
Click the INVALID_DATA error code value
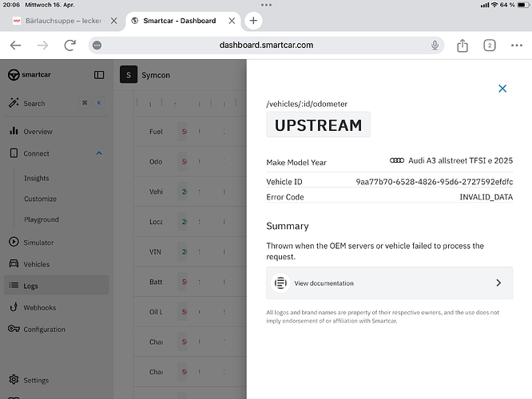point(486,197)
